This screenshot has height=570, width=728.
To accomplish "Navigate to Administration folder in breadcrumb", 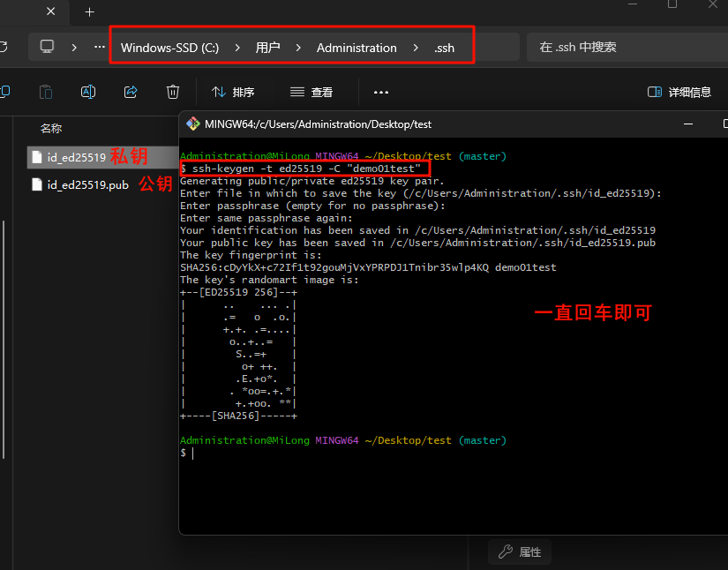I will tap(356, 48).
